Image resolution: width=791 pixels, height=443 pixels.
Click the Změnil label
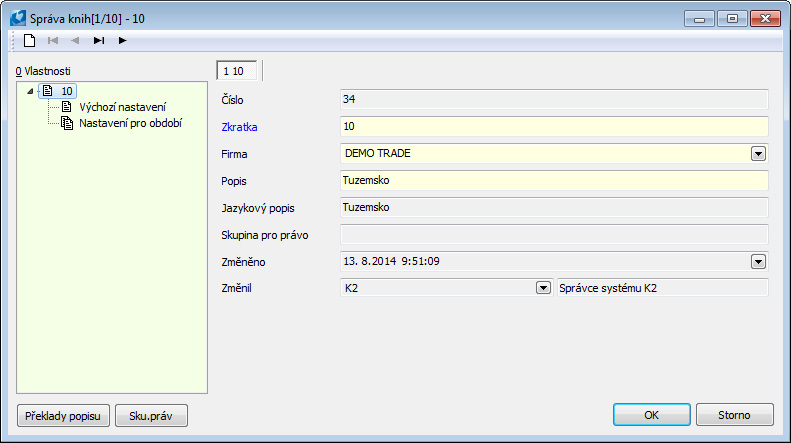pyautogui.click(x=236, y=288)
